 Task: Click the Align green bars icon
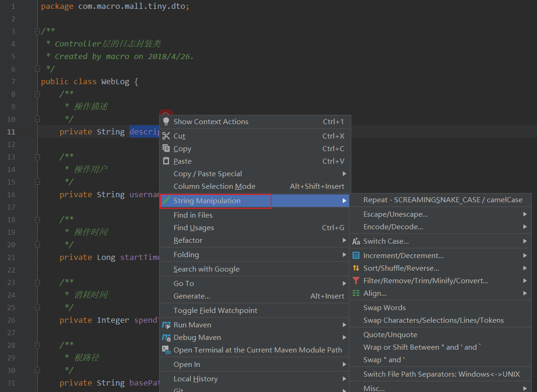(356, 293)
